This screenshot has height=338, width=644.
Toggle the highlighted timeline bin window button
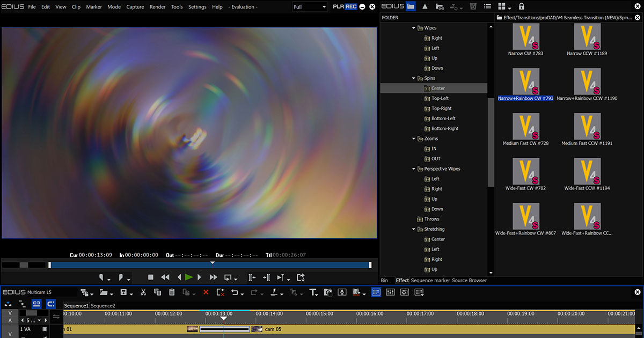coord(376,292)
